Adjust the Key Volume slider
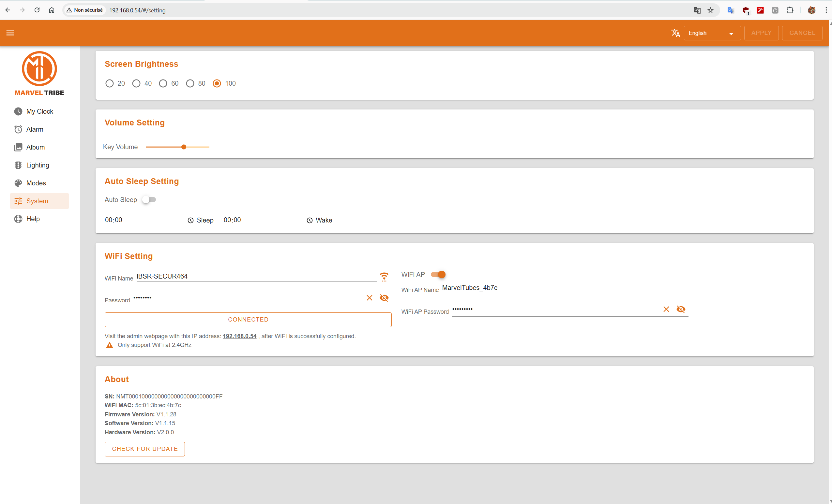832x504 pixels. pos(184,147)
